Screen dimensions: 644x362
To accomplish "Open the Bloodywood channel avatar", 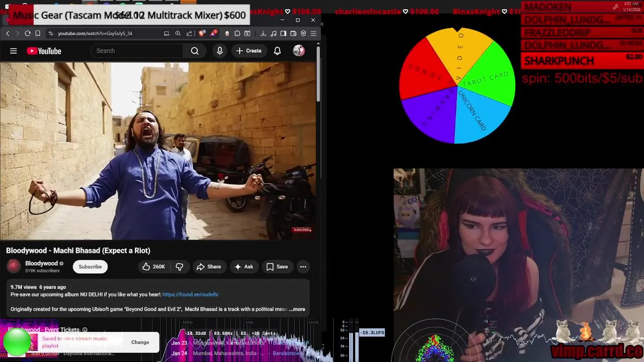I will pos(14,266).
